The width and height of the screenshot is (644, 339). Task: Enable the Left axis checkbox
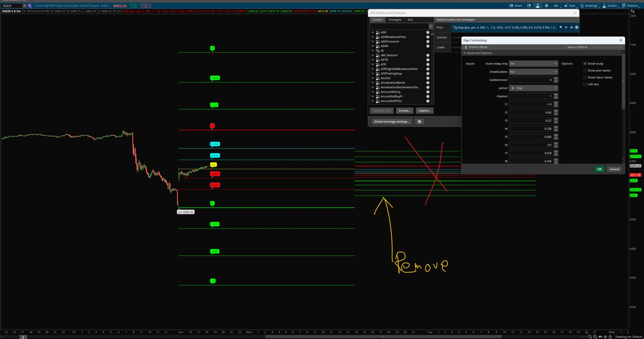click(x=585, y=84)
